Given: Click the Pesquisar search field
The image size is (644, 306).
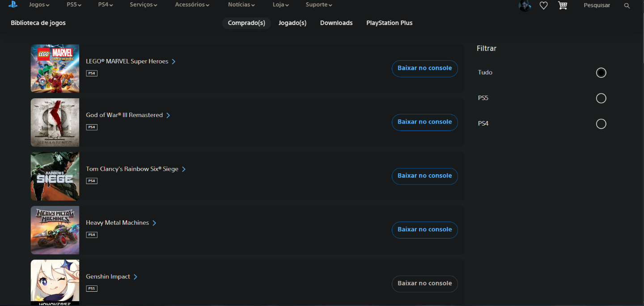Looking at the screenshot, I should pos(597,5).
